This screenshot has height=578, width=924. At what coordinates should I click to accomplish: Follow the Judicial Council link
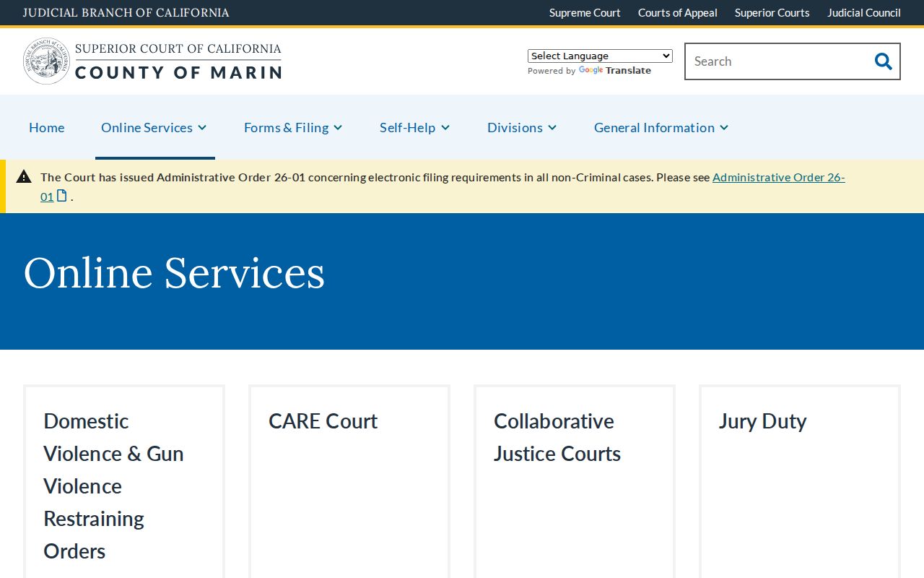864,12
